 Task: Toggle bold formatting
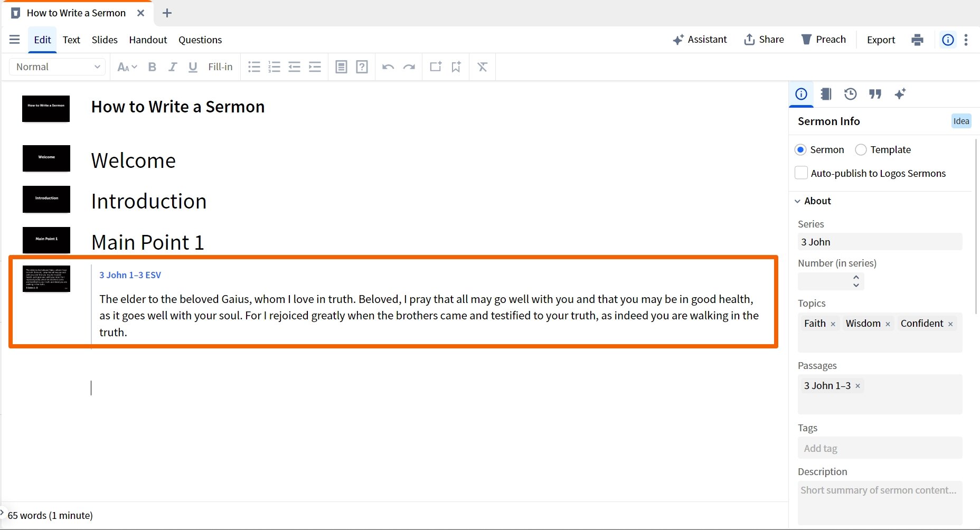(152, 67)
